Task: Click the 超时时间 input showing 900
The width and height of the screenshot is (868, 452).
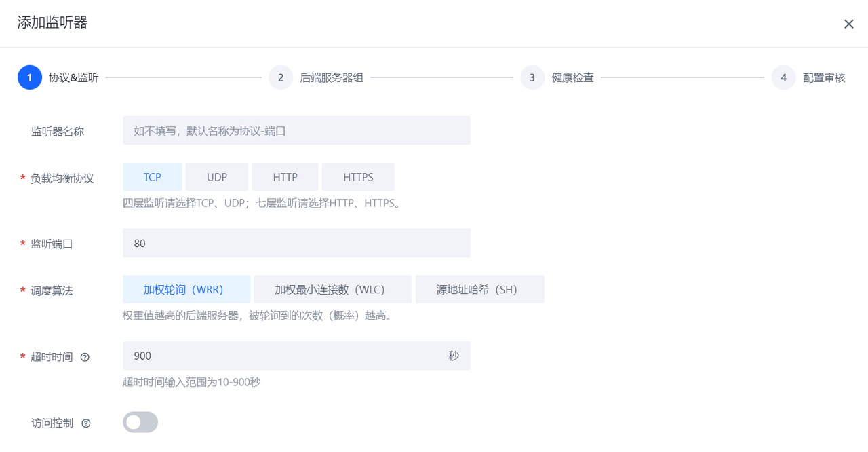Action: click(281, 356)
